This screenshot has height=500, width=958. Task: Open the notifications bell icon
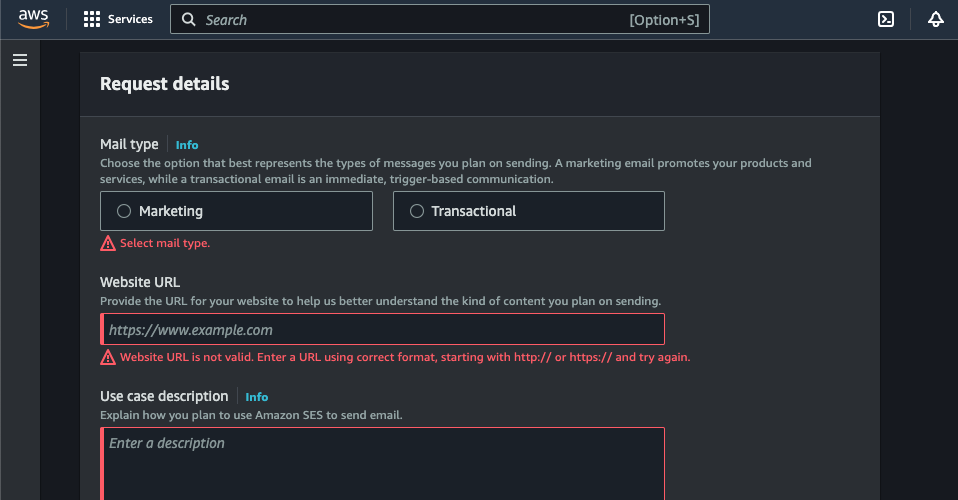936,19
